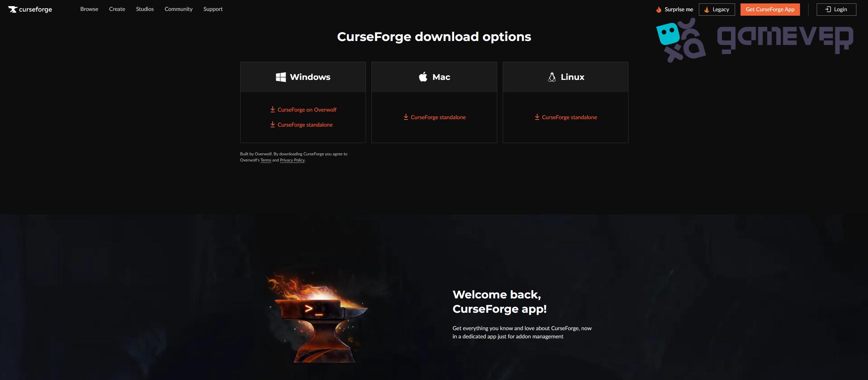Open the Support page
This screenshot has width=868, height=380.
[x=213, y=9]
